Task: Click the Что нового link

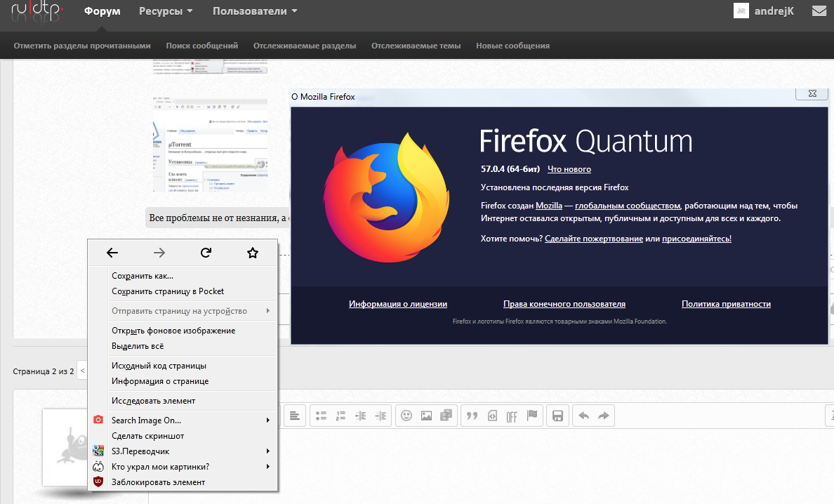Action: [569, 169]
